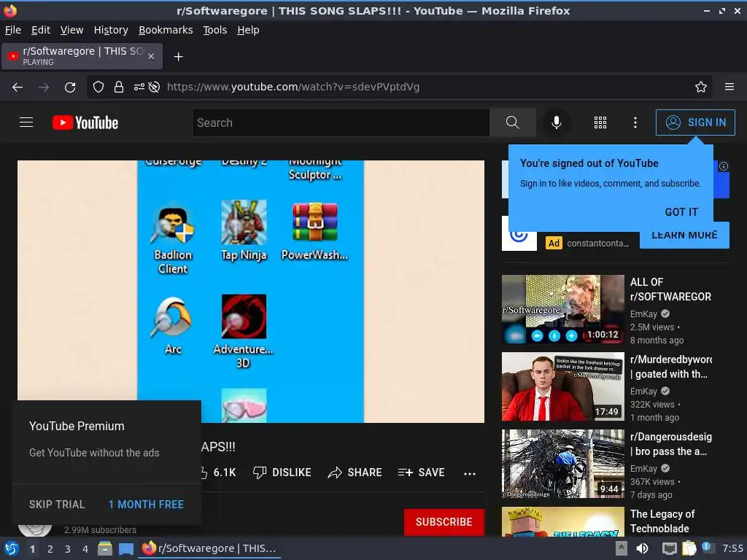Reload the current page

70,87
